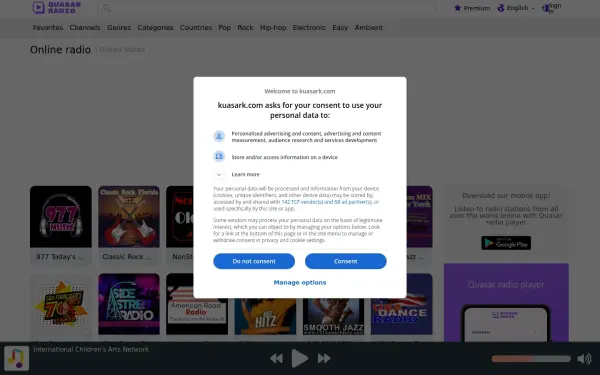The image size is (600, 375).
Task: Click the Consent button
Action: click(346, 261)
